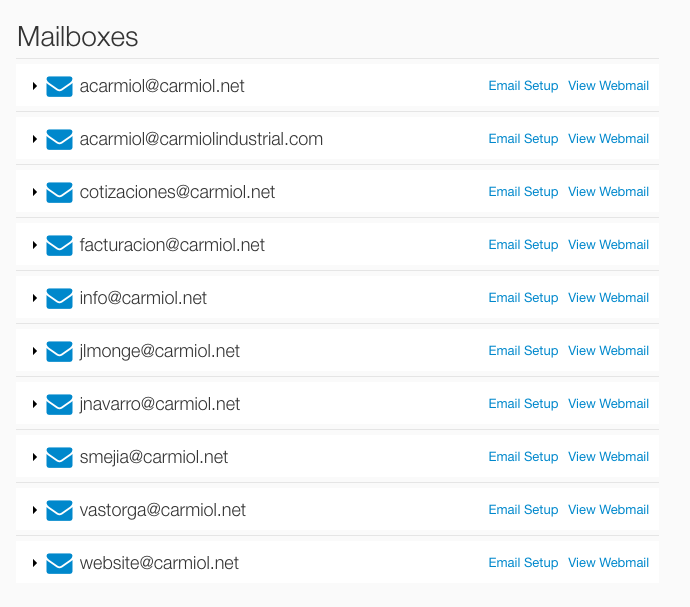Open Email Setup for acarmiol@carmiolindustrial.com
This screenshot has width=690, height=607.
523,139
